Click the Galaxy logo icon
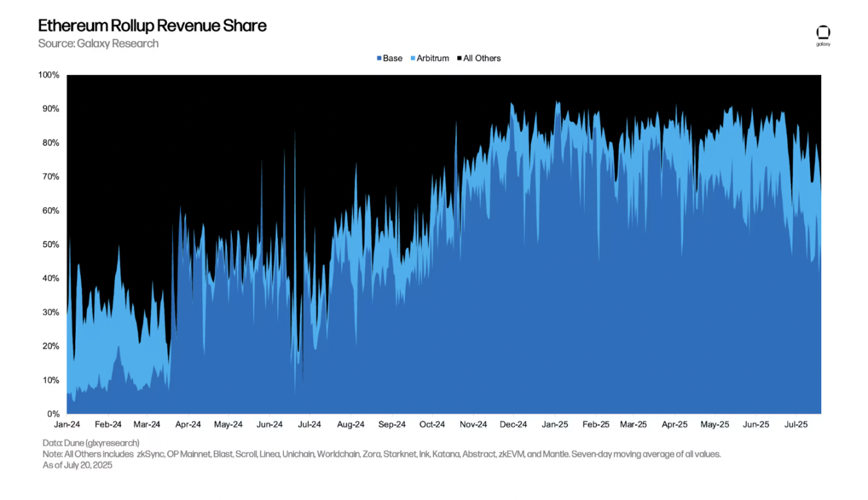Image resolution: width=868 pixels, height=500 pixels. (x=823, y=33)
